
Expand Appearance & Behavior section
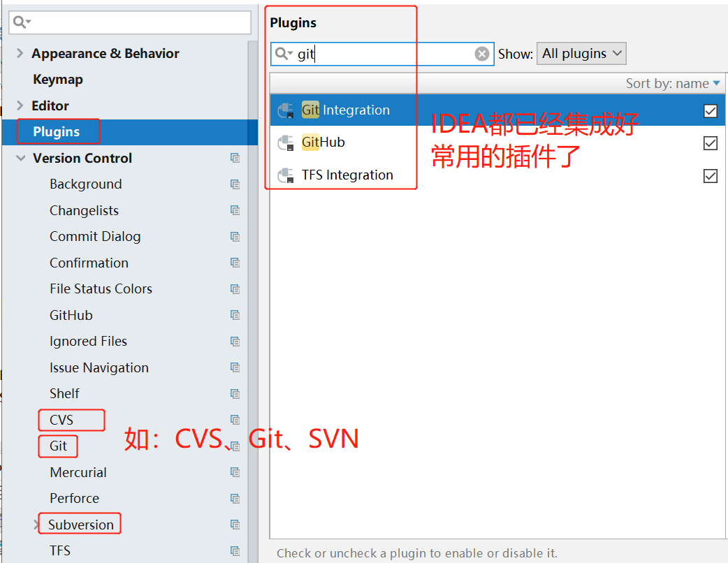pyautogui.click(x=20, y=53)
